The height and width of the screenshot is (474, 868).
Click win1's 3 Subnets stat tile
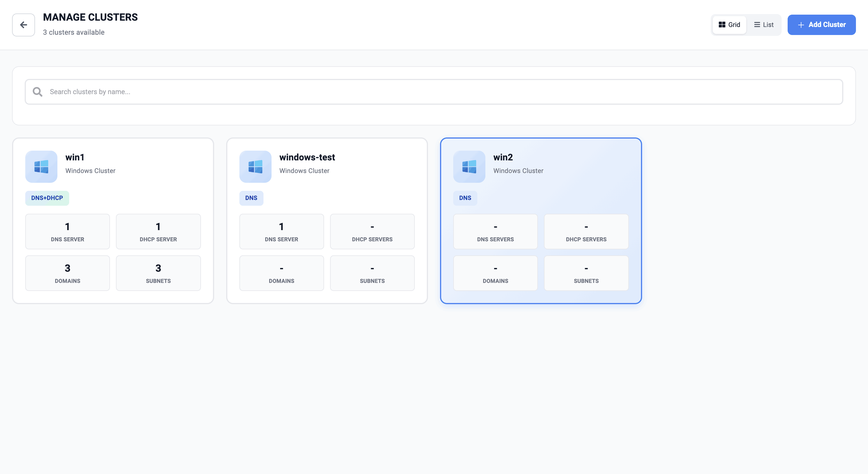158,273
